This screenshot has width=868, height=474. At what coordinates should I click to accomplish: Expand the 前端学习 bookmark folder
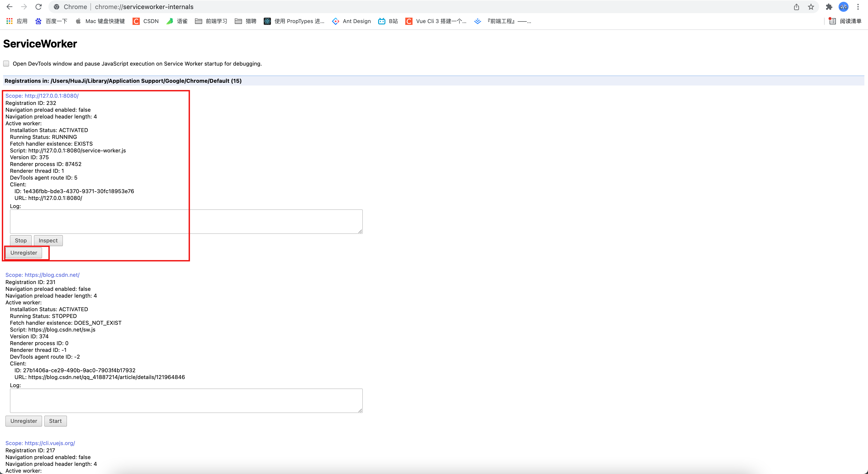(x=211, y=21)
